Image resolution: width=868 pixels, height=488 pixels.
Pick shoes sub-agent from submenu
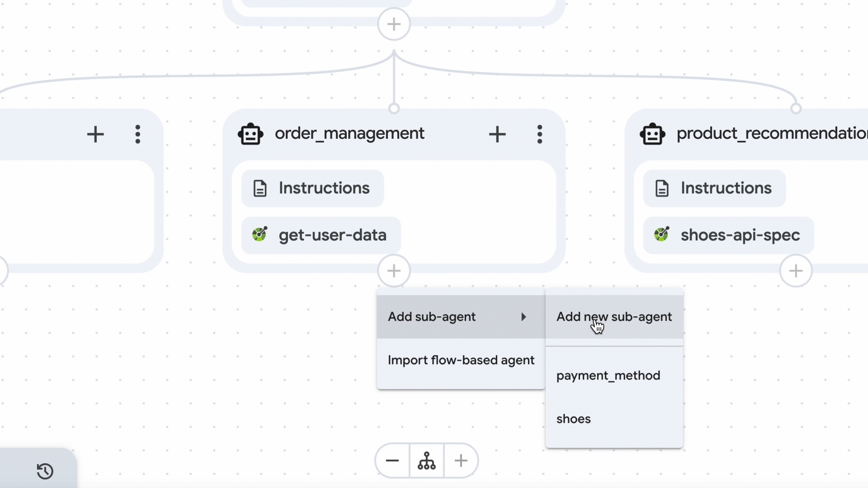point(573,419)
